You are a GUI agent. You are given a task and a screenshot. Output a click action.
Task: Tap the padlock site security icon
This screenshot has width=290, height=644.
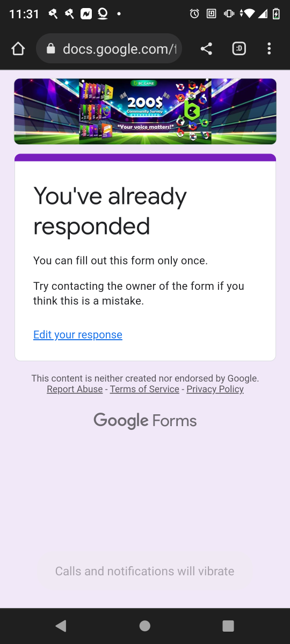tap(51, 49)
